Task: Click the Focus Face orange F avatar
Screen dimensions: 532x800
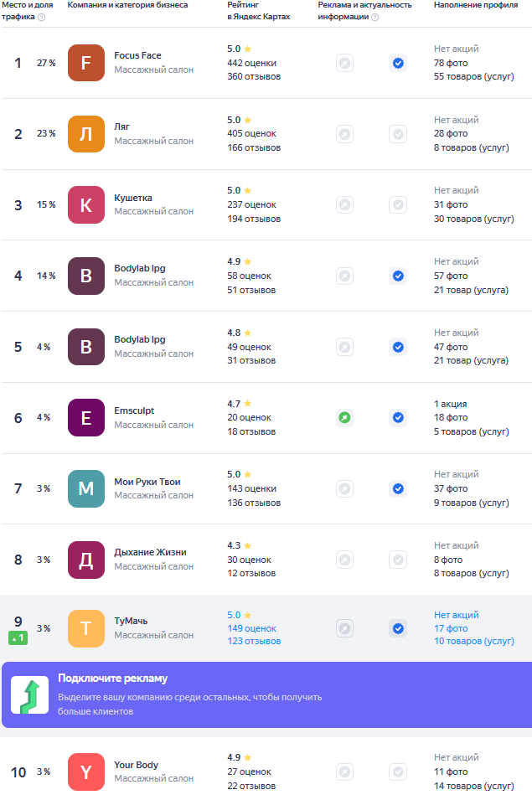Action: pos(86,63)
